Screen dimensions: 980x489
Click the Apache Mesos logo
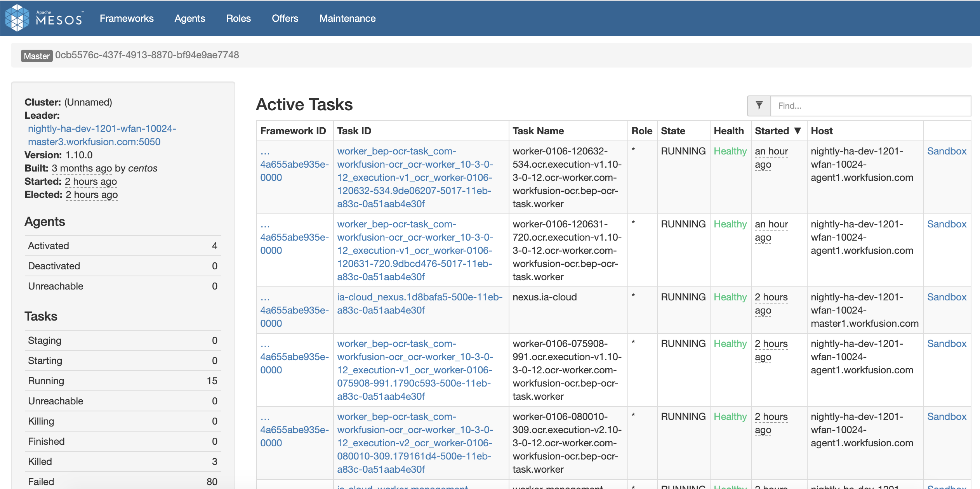point(44,18)
